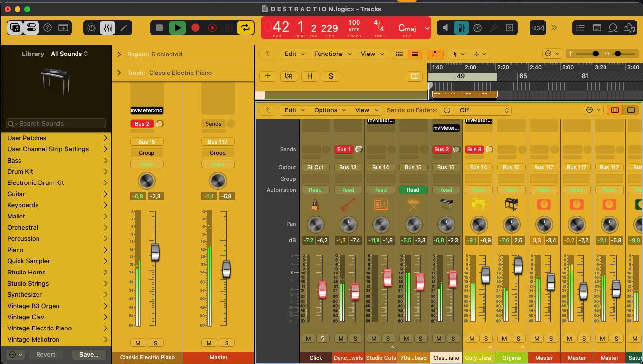Viewport: 643px width, 364px height.
Task: Toggle the Library panel button
Action: pos(15,28)
